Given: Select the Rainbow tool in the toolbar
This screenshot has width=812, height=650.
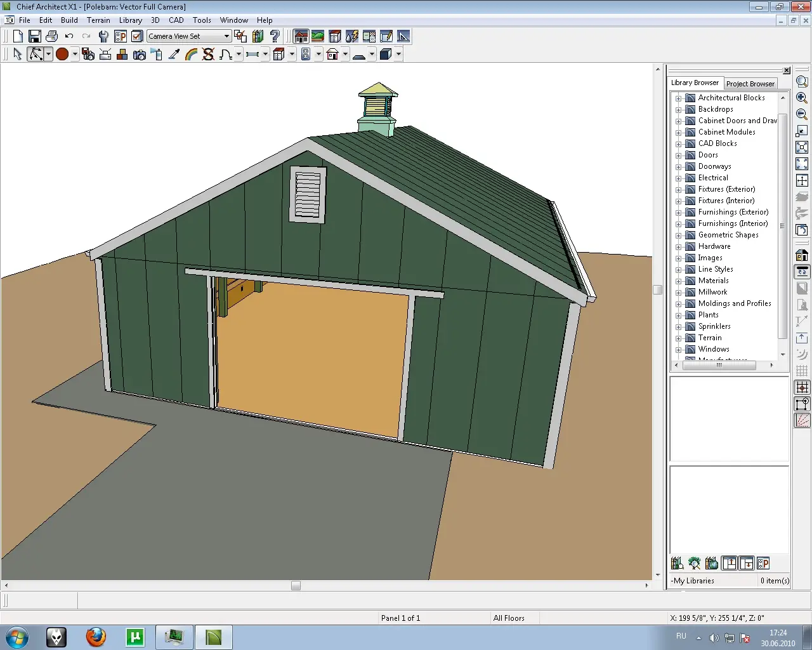Looking at the screenshot, I should tap(191, 55).
